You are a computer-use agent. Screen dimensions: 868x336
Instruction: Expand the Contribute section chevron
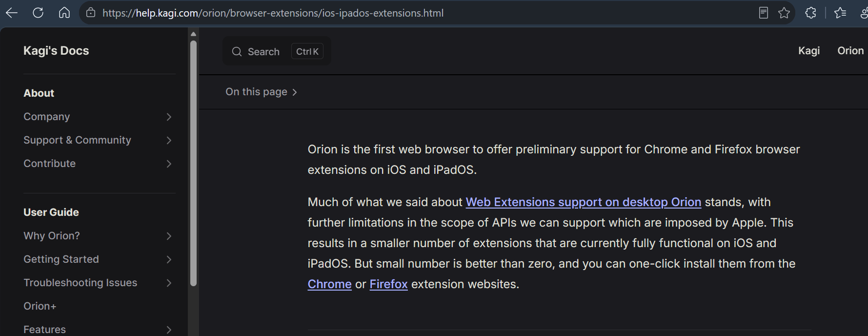click(169, 164)
